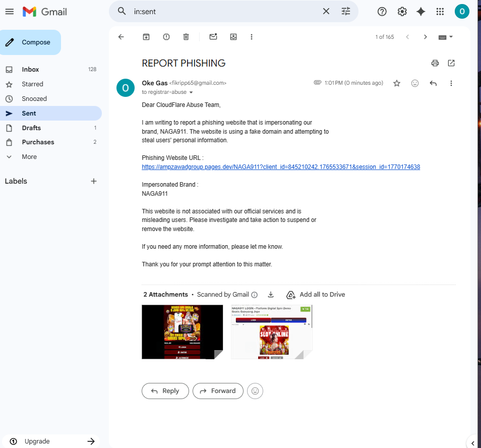Click the search magnifier icon
This screenshot has height=448, width=481.
pos(122,12)
